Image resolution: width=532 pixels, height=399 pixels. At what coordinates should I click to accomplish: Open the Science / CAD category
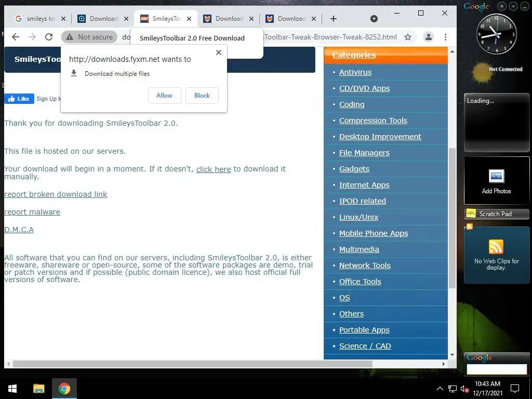365,346
